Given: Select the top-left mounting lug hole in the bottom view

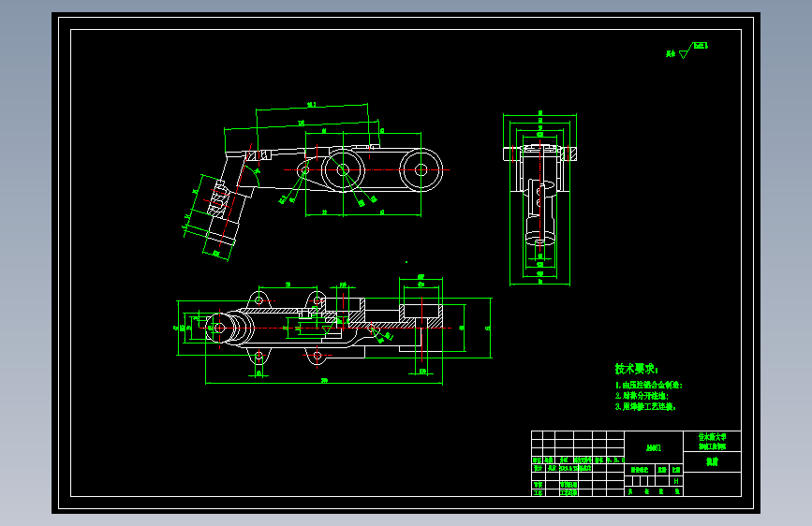Looking at the screenshot, I should click(x=258, y=300).
